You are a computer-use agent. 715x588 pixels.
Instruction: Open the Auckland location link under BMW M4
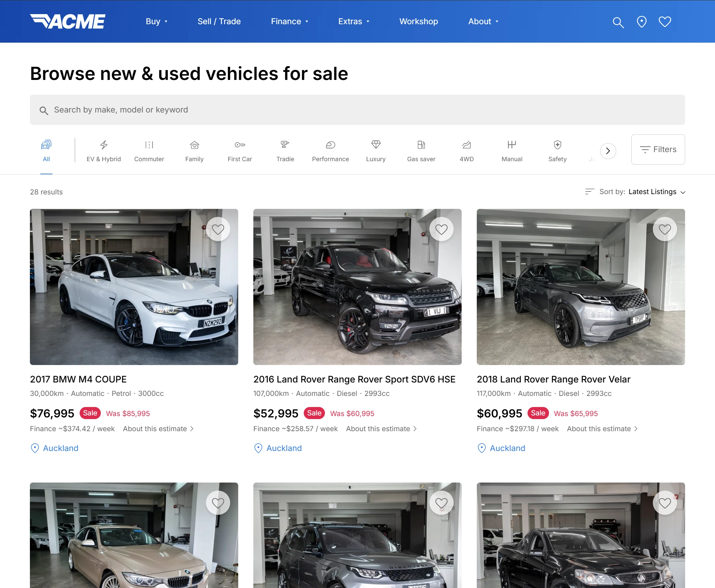pyautogui.click(x=60, y=448)
